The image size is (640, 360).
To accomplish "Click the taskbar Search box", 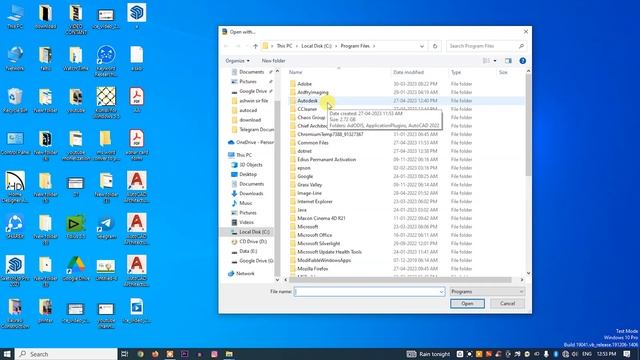I will click(66, 354).
